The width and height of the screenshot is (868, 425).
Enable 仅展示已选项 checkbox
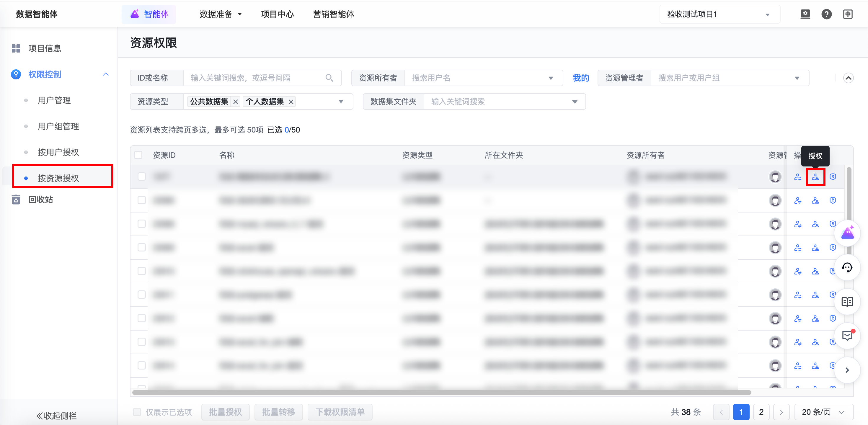137,412
